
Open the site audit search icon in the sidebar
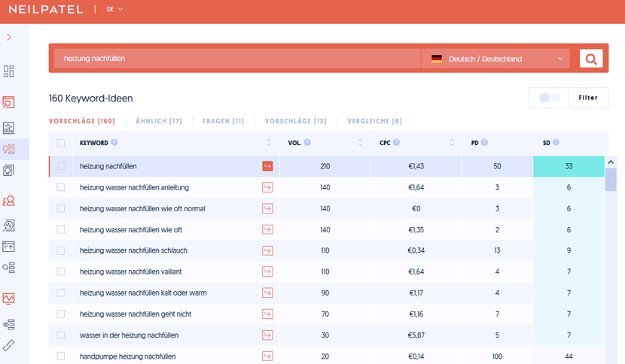[x=9, y=102]
